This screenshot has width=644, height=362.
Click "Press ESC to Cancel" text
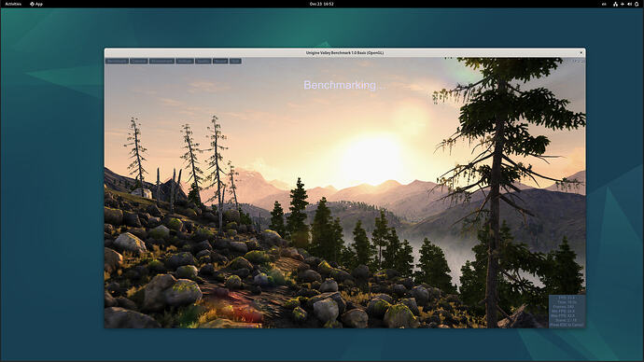point(567,325)
